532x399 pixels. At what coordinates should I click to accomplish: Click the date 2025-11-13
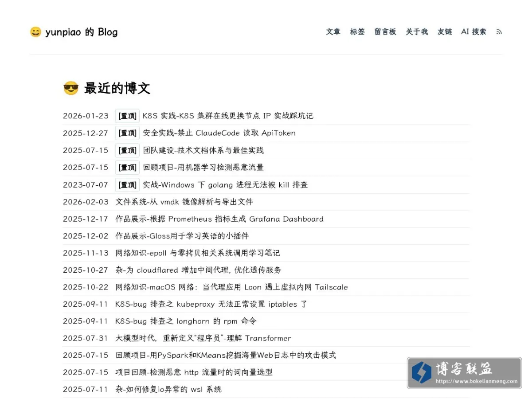click(86, 253)
